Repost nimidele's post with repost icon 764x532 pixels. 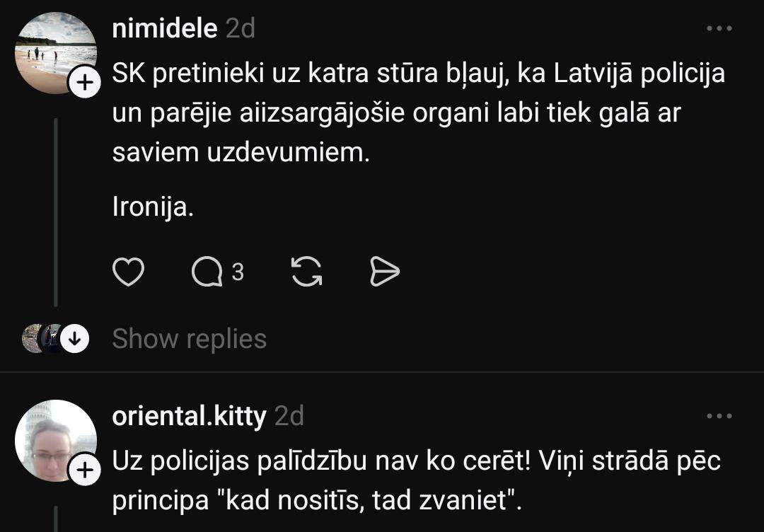tap(307, 272)
